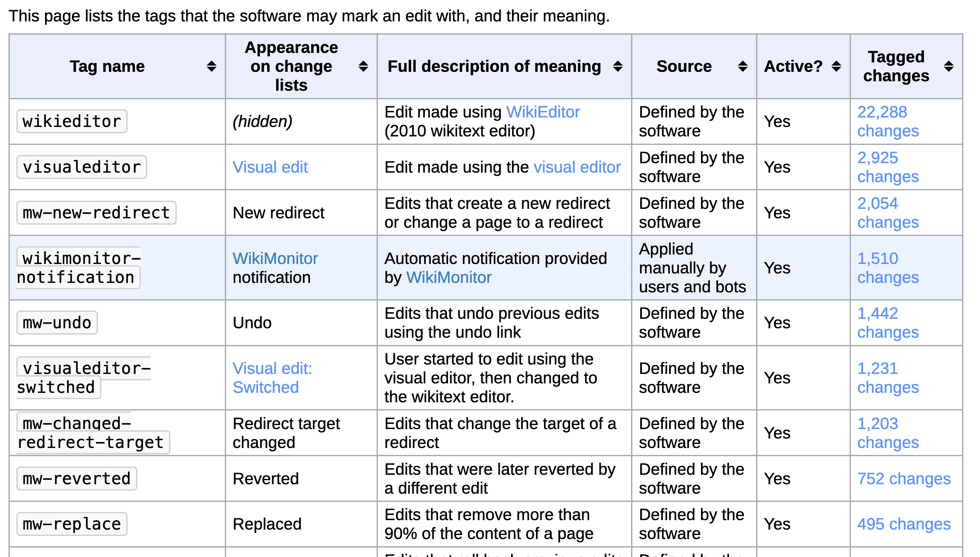Sort by Appearance on change lists
The width and height of the screenshot is (980, 557).
pyautogui.click(x=363, y=66)
